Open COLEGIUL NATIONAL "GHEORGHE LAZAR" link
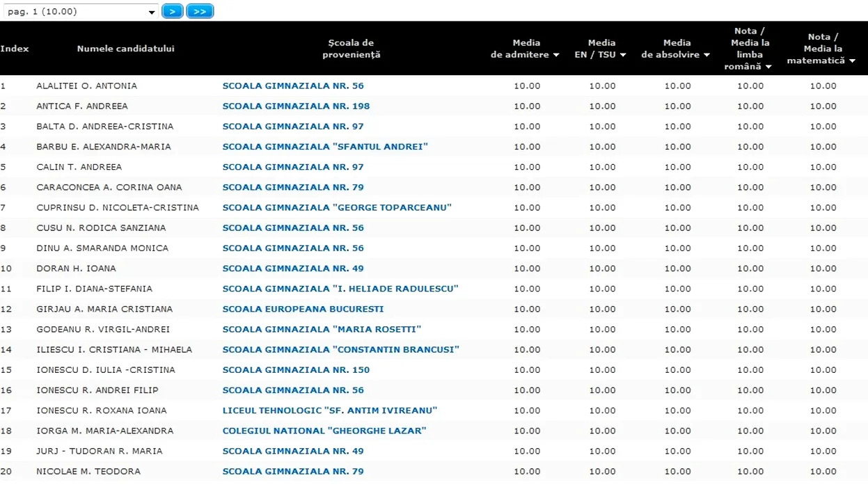Viewport: 868px width, 487px height. [x=324, y=431]
